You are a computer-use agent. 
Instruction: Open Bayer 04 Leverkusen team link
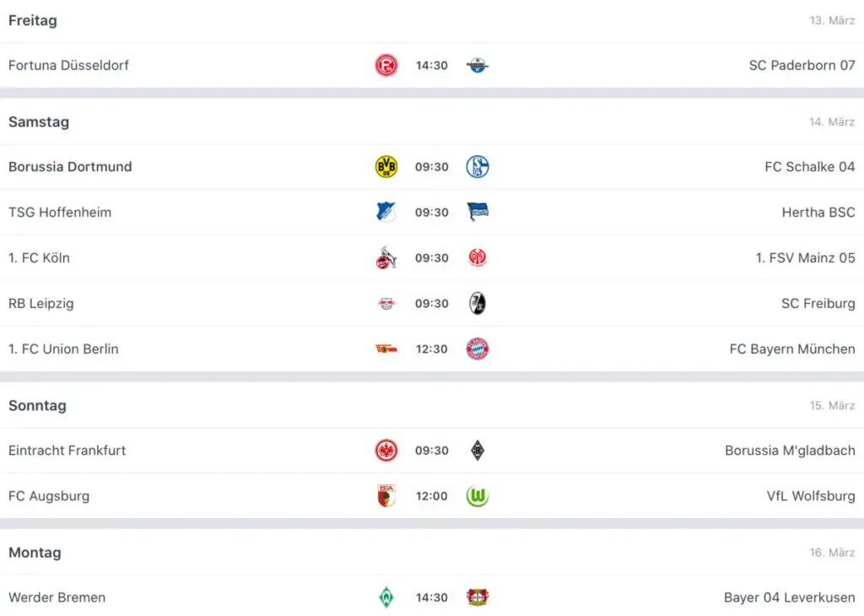point(789,597)
